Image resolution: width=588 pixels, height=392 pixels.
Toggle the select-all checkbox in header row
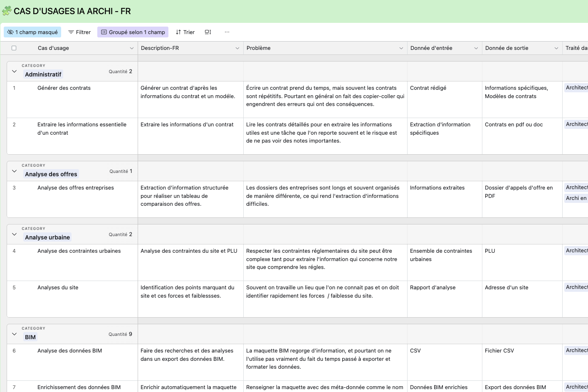tap(14, 48)
